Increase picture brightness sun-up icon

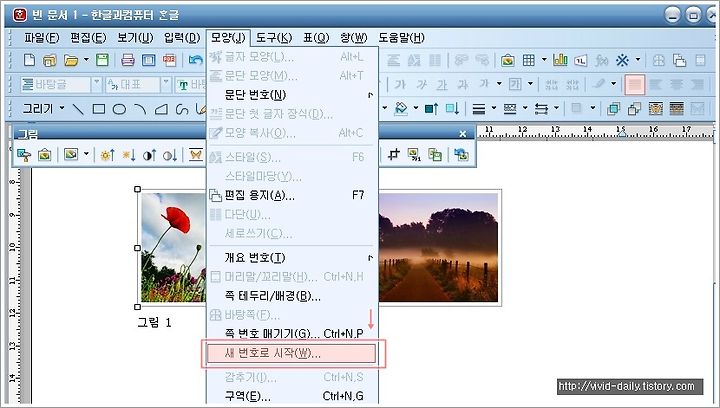point(107,155)
